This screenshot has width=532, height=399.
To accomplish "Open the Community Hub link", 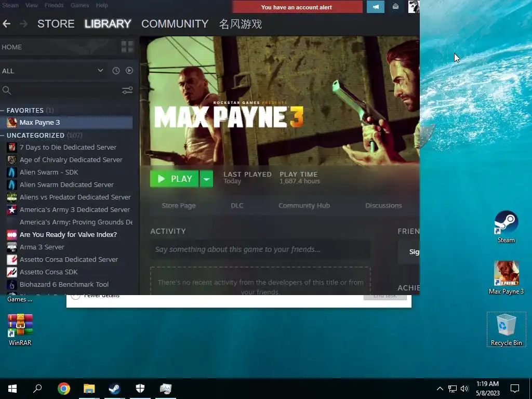I will tap(304, 206).
